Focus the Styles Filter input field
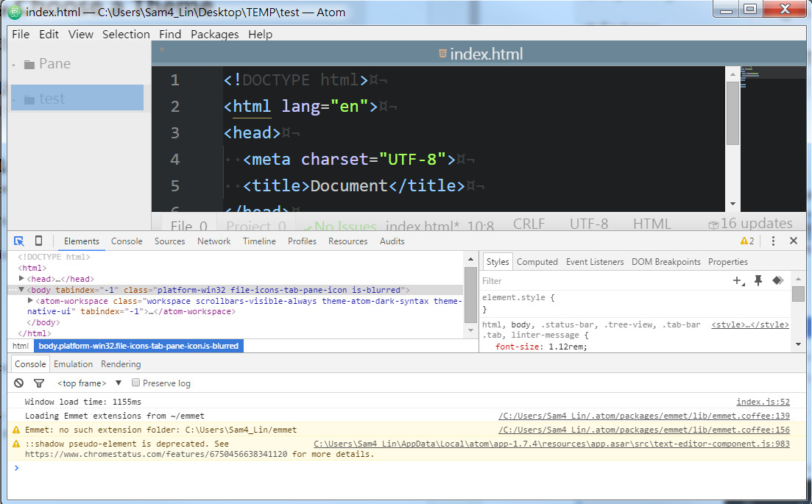The height and width of the screenshot is (504, 812). click(x=604, y=281)
